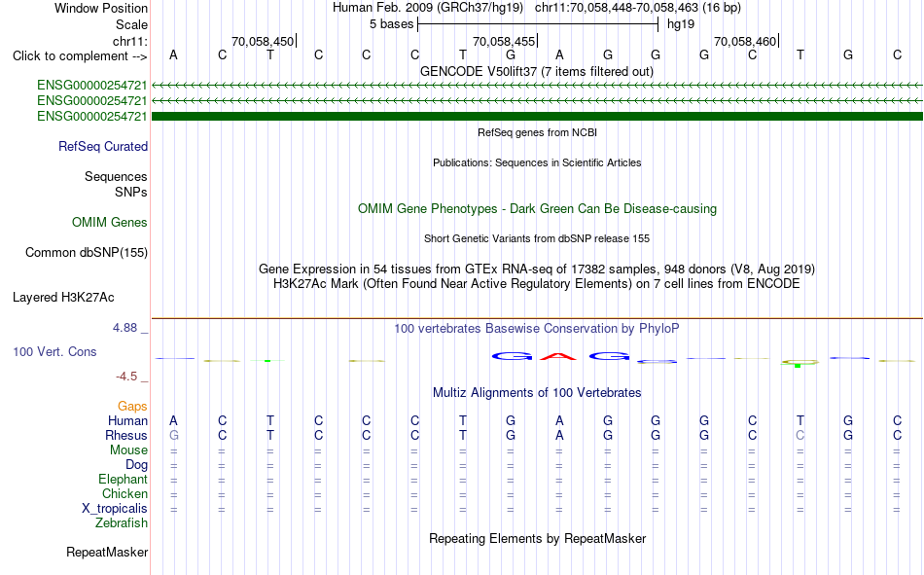Viewport: 924px width, 575px height.
Task: Click the red 'A' in PhyloP conservation logo
Action: [558, 356]
